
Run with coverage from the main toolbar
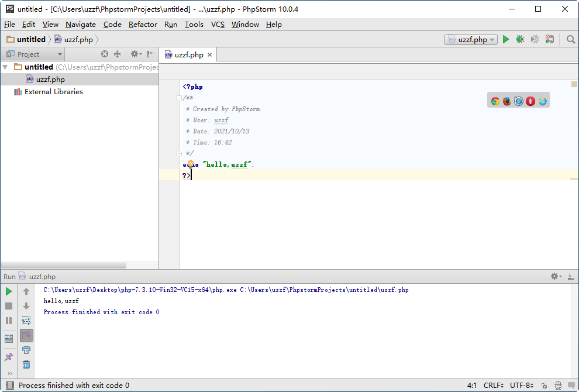tap(535, 39)
